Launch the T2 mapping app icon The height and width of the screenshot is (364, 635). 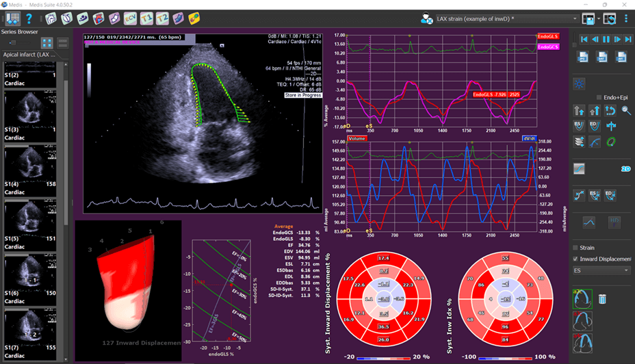[x=162, y=18]
